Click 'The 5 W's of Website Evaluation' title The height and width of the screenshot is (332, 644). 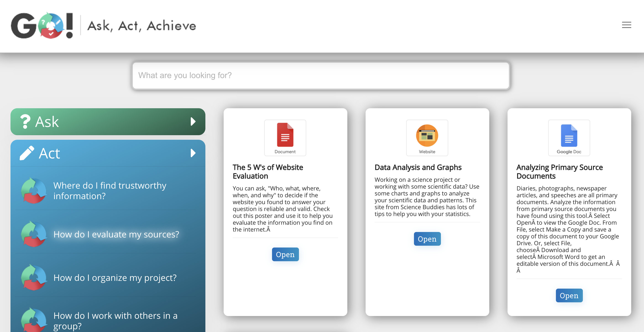coord(268,172)
